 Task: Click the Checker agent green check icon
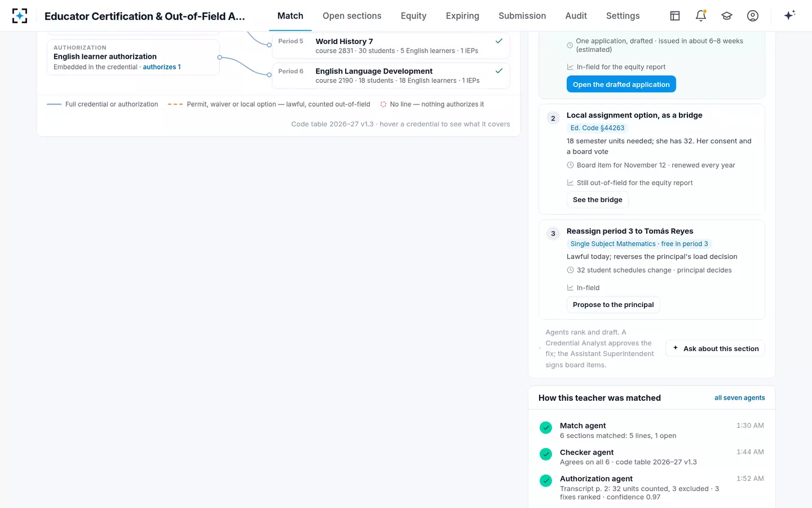click(x=546, y=454)
